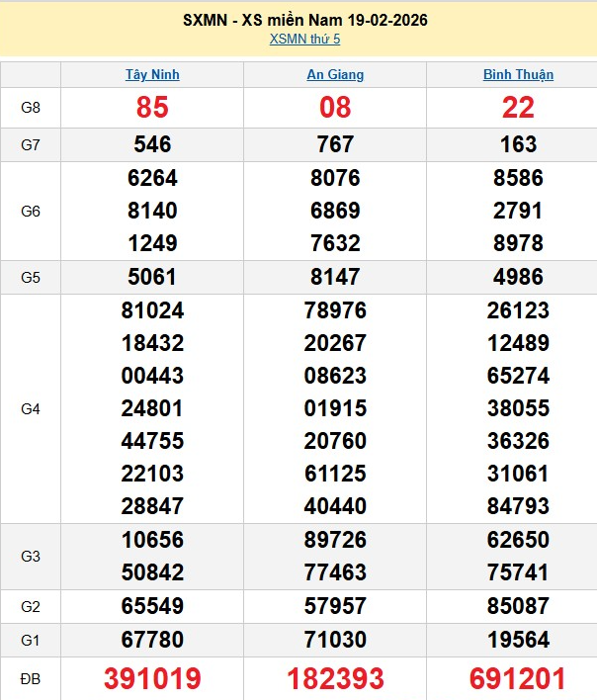Select Tây Ninh G8 result 85

click(152, 108)
